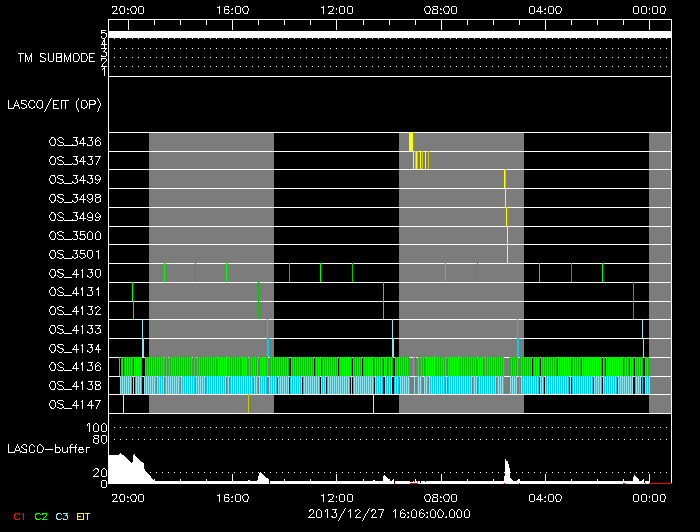Click the LASCO-buffer label

pos(48,449)
